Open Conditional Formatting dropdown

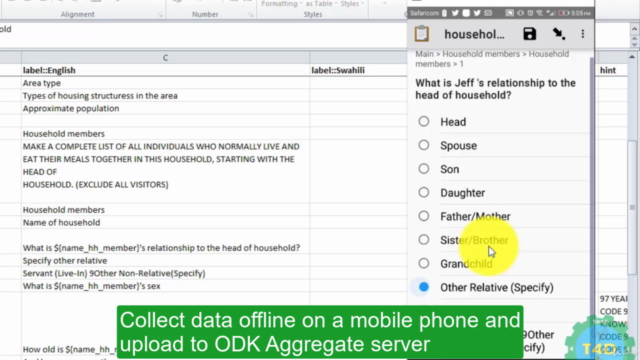coord(282,4)
